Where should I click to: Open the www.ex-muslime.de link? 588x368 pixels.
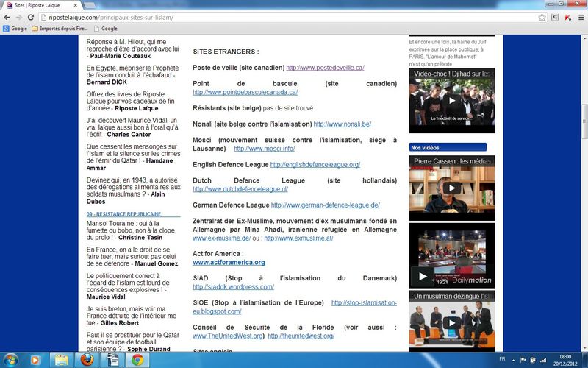[222, 238]
